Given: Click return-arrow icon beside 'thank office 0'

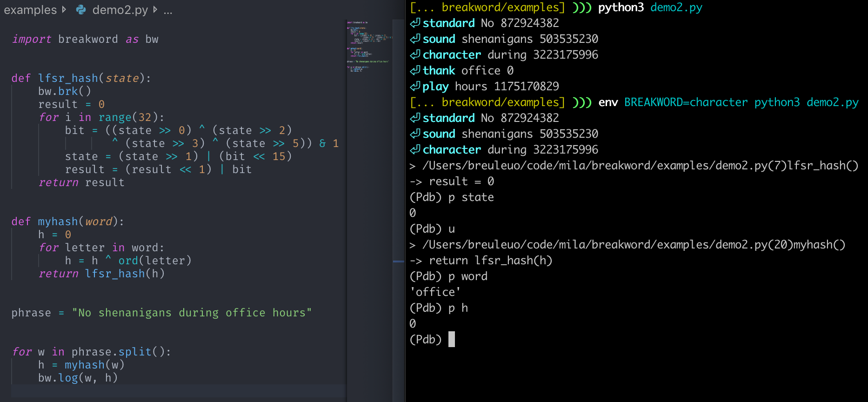Looking at the screenshot, I should [415, 70].
